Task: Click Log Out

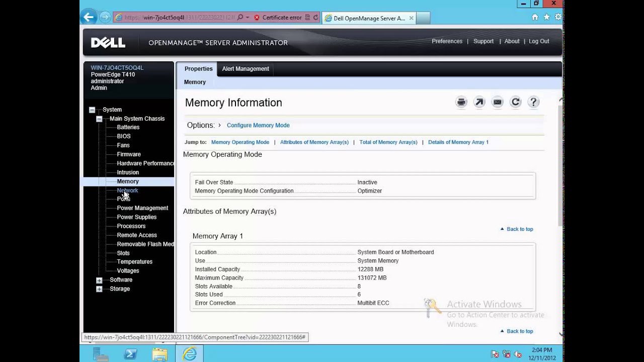Action: (539, 41)
